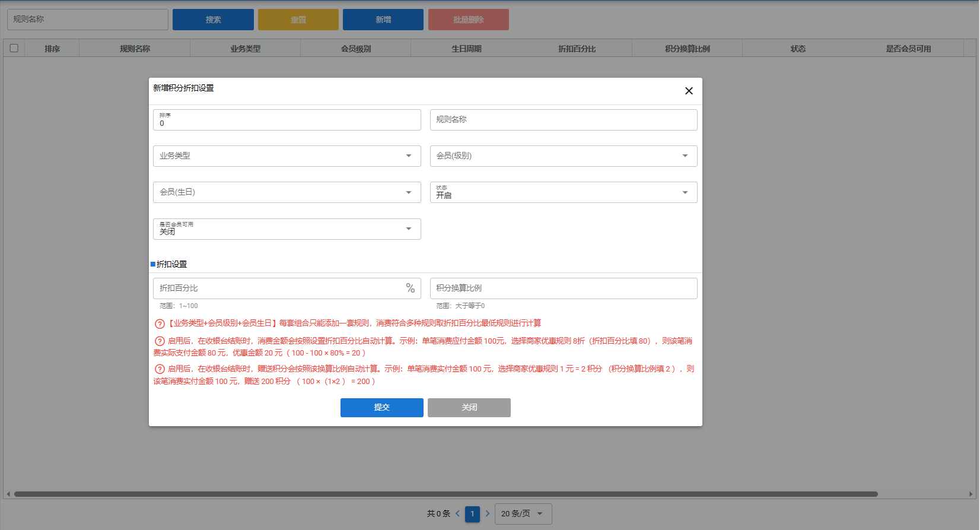Click the 共 0 条 total count text
The height and width of the screenshot is (530, 980).
(438, 513)
